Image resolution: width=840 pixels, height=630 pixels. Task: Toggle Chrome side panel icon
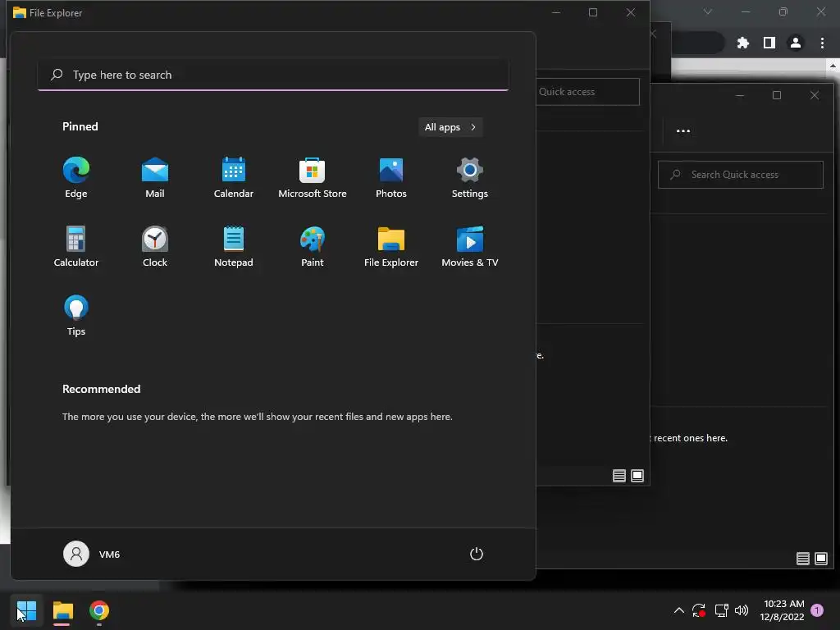[769, 43]
